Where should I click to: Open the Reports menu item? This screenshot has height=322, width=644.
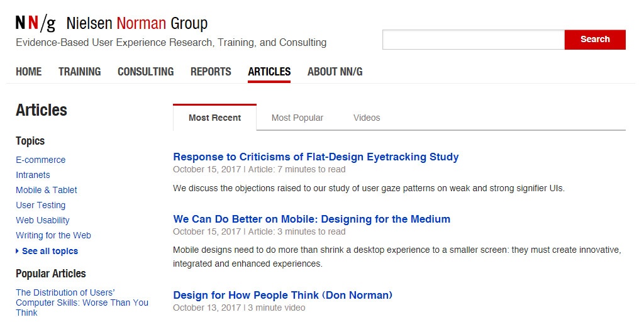coord(211,72)
